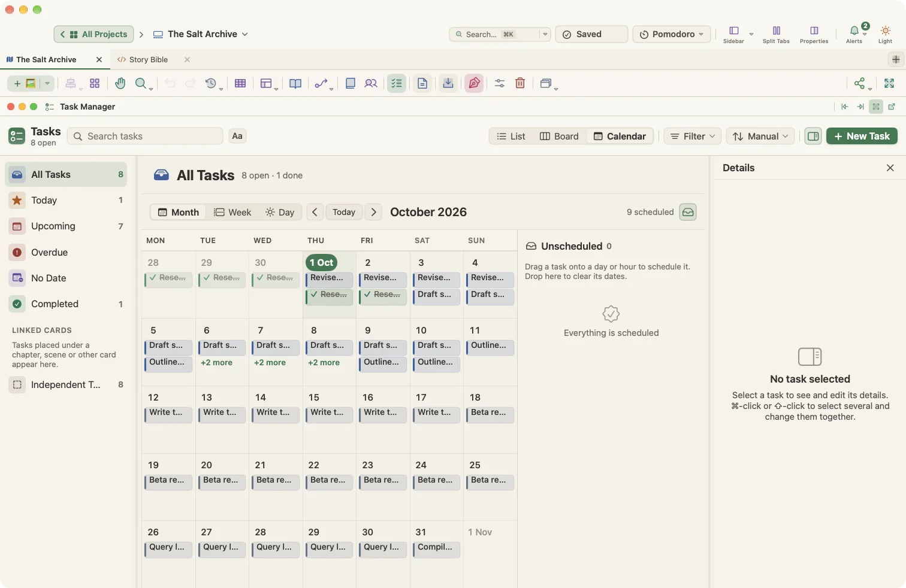This screenshot has width=906, height=588.
Task: Open the version history clock icon
Action: tap(210, 83)
